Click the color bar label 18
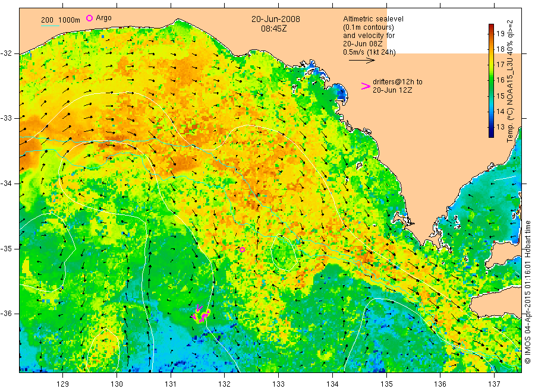 coord(501,49)
